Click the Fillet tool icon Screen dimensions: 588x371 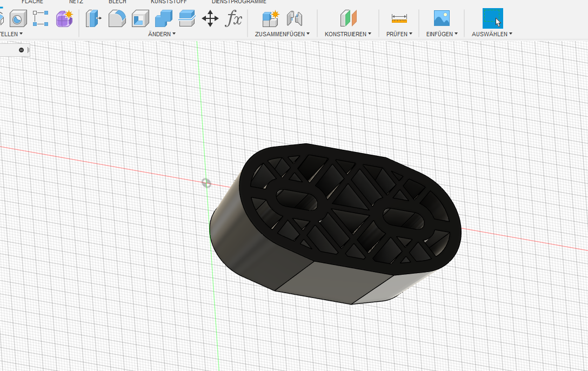[x=117, y=19]
